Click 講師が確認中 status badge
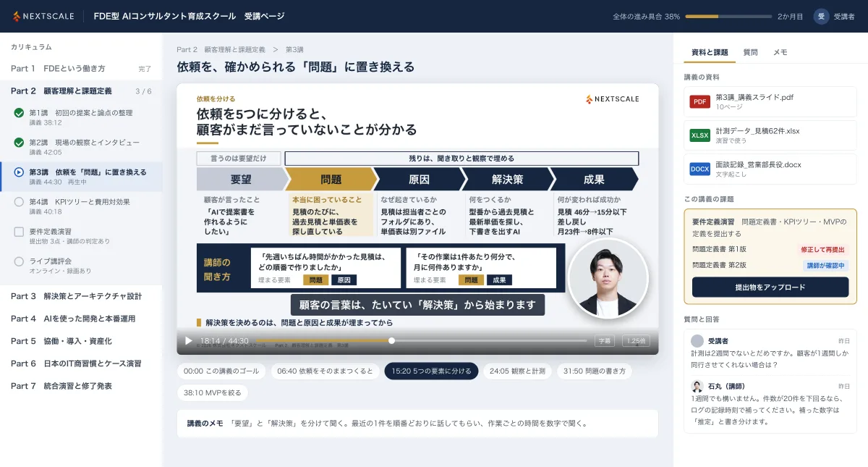The image size is (868, 467). pos(825,266)
